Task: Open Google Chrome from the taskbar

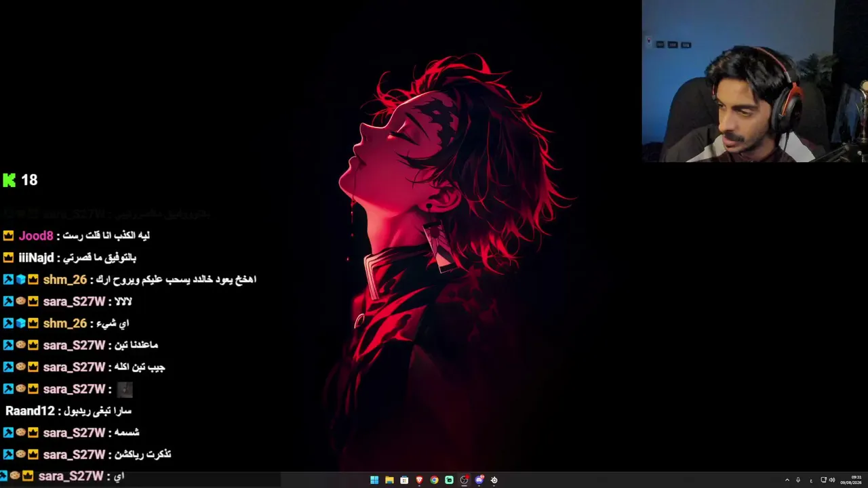Action: click(x=434, y=480)
